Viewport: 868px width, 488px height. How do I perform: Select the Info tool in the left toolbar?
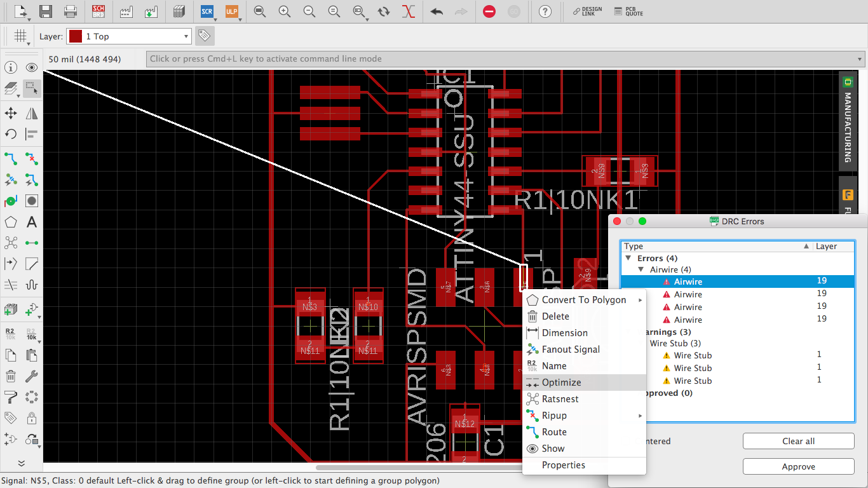click(11, 67)
